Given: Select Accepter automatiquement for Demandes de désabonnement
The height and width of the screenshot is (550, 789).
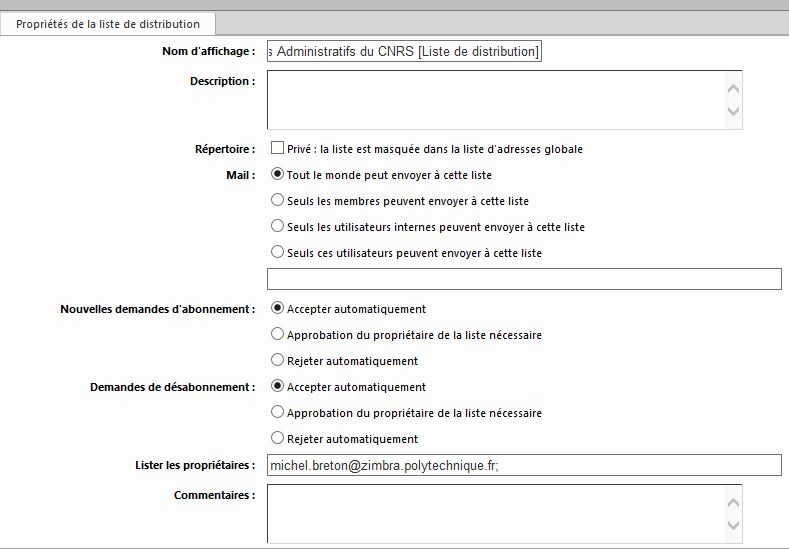Looking at the screenshot, I should (x=277, y=386).
